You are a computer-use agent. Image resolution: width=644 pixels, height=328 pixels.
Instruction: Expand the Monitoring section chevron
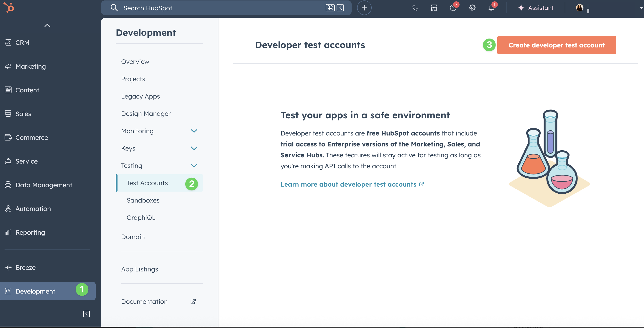(194, 131)
